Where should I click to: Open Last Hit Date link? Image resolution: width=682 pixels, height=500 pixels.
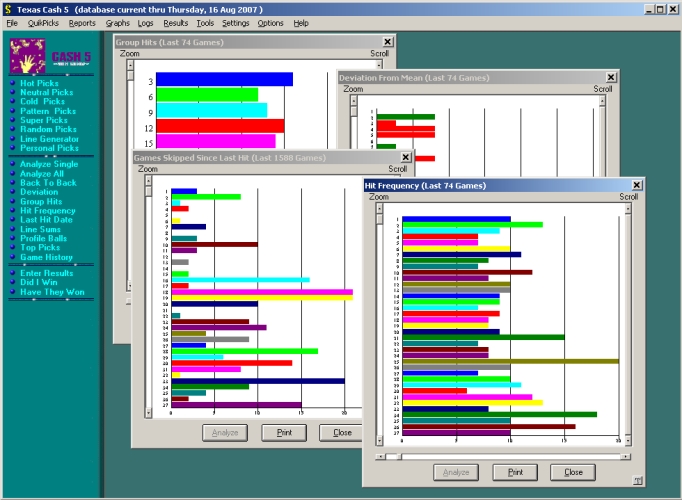point(46,220)
